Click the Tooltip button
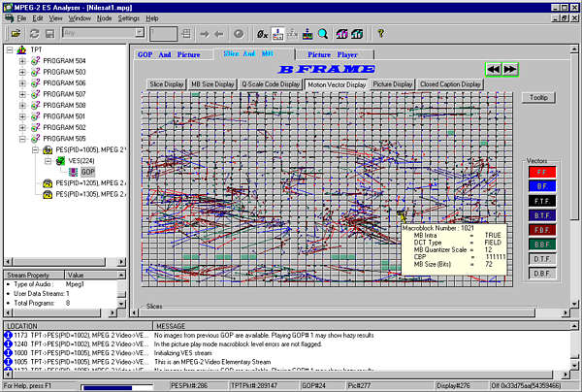Screen dimensions: 582x392 (536, 98)
